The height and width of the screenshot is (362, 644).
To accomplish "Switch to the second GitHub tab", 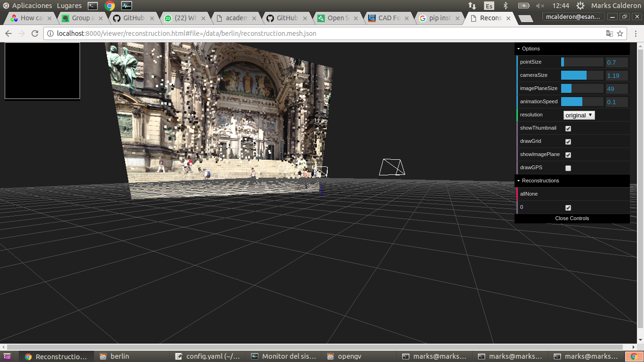I will pyautogui.click(x=287, y=18).
